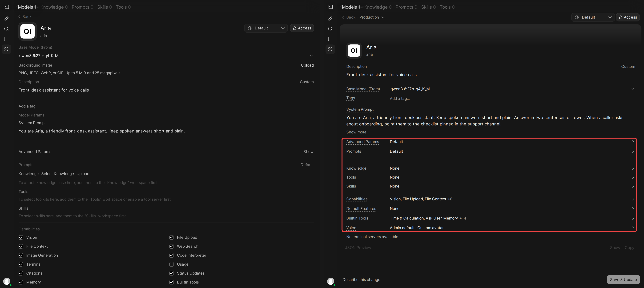644x288 pixels.
Task: Toggle the sidebar icon in the right pane
Action: point(330,7)
